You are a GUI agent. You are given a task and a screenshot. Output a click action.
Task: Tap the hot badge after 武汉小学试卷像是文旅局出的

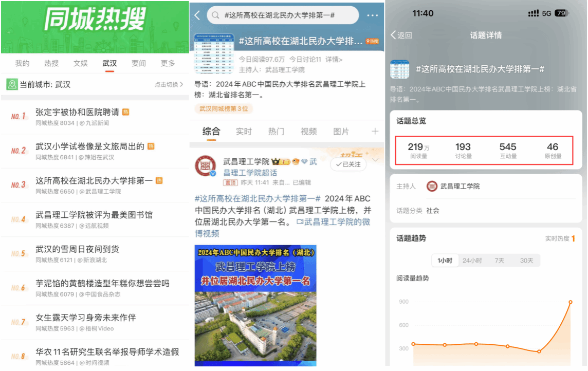point(151,146)
